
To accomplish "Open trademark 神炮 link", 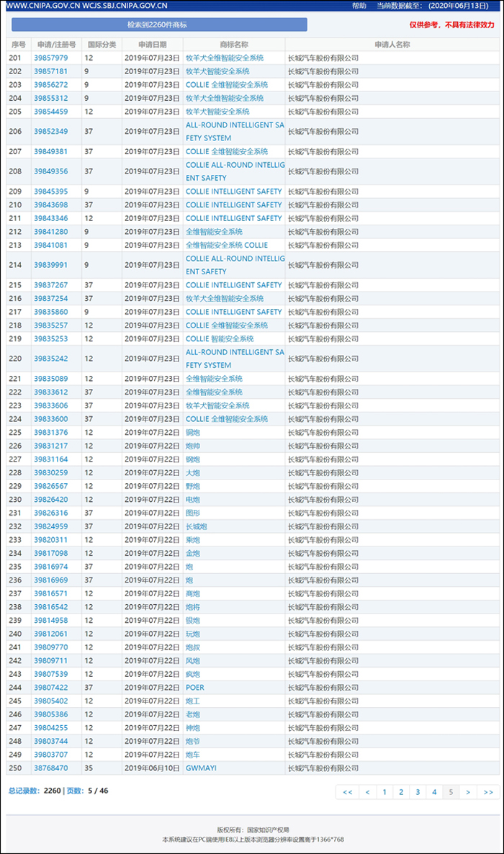I will tap(193, 728).
